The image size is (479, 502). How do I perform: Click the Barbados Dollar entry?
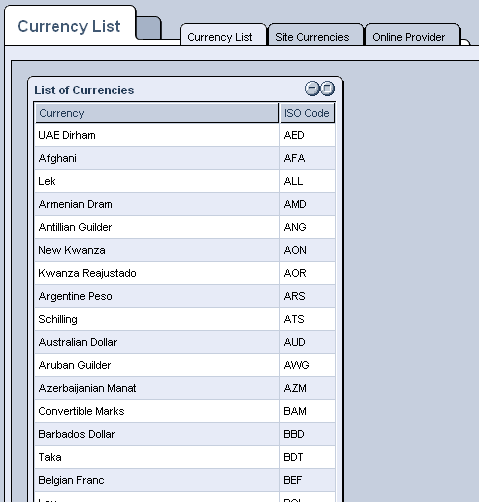(185, 434)
